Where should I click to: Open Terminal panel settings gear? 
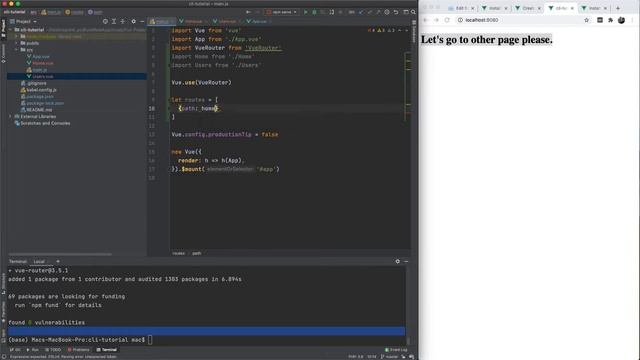point(398,261)
